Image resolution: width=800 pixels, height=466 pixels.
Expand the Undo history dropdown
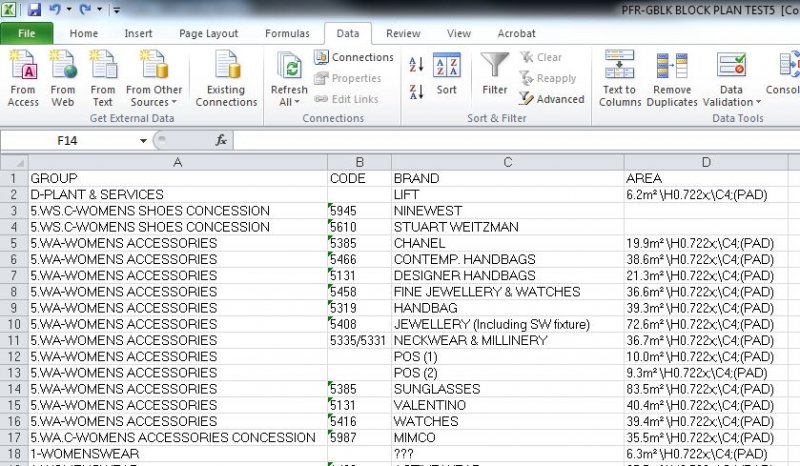click(69, 9)
